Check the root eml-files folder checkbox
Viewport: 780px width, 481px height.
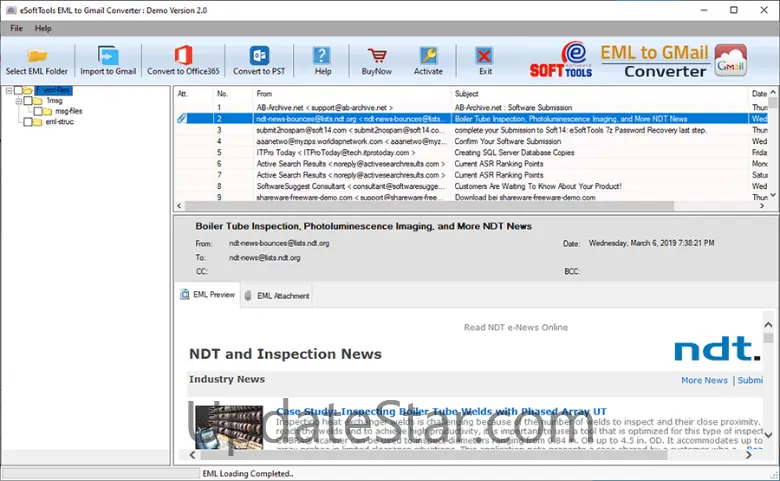coord(18,90)
